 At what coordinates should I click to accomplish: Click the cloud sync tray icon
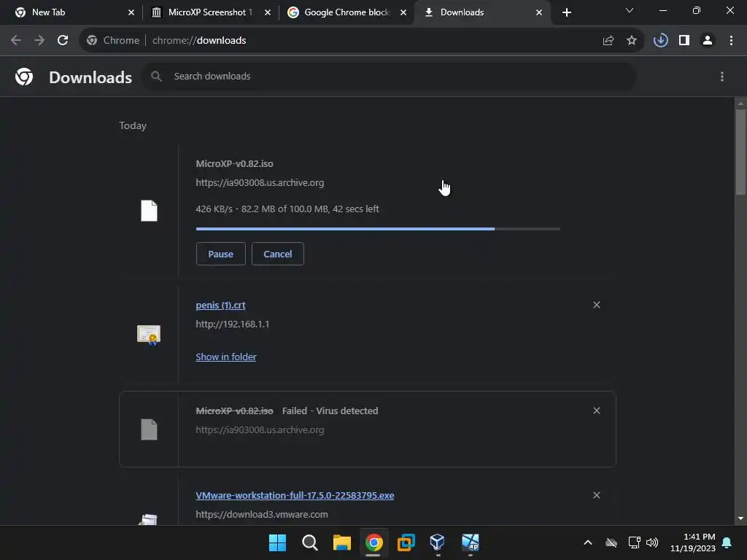611,542
